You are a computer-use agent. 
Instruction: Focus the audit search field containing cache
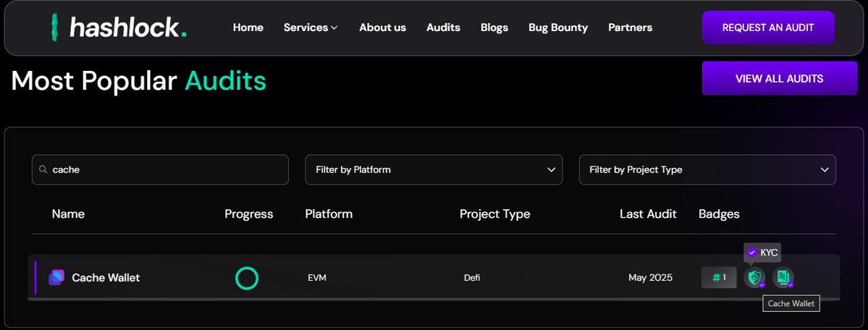coord(160,169)
